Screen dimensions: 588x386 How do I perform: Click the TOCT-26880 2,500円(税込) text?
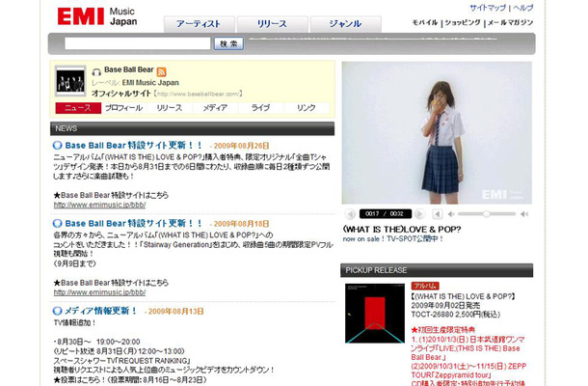point(456,315)
